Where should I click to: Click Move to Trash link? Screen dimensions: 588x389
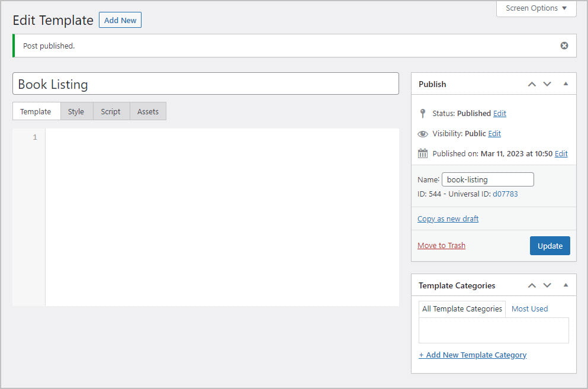[x=441, y=246]
